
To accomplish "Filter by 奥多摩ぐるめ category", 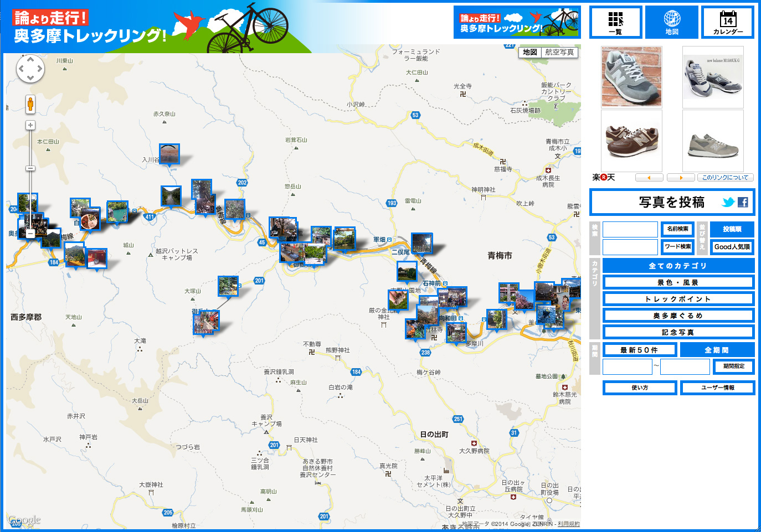I will tap(678, 316).
